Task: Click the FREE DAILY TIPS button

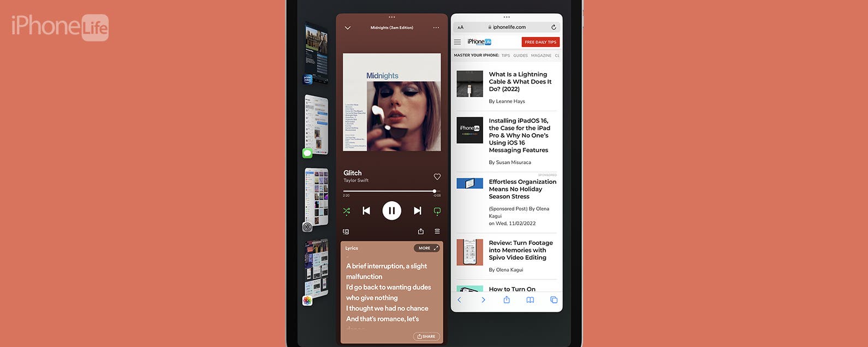Action: click(540, 42)
